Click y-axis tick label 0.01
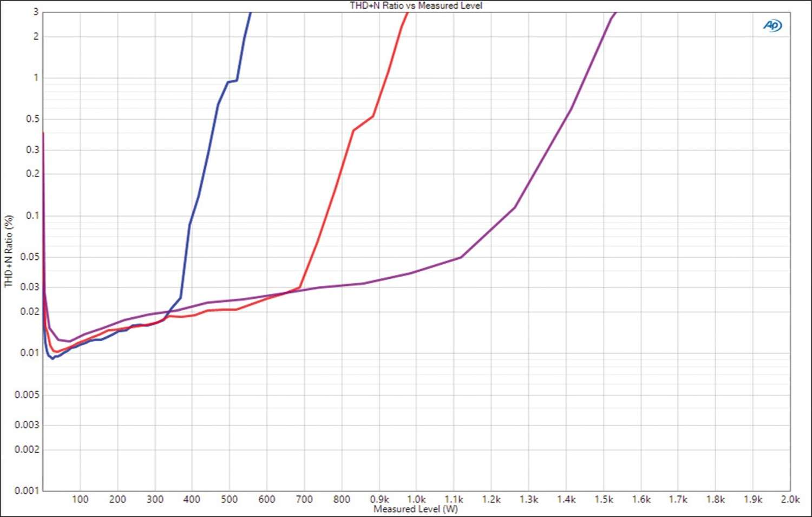 point(30,352)
